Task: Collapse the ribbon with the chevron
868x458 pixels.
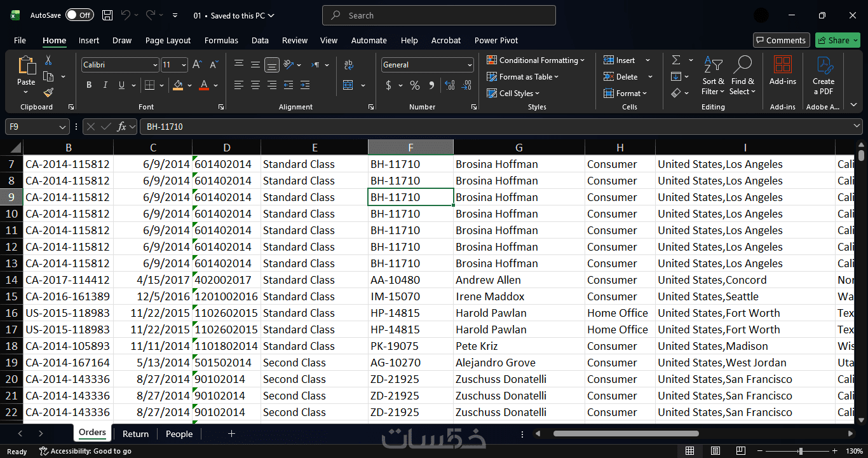Action: (x=854, y=105)
